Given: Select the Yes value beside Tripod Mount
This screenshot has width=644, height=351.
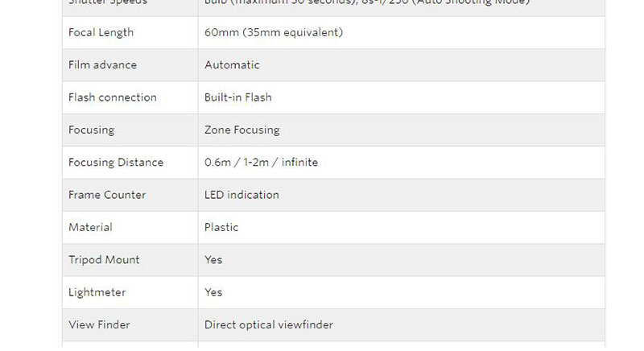Looking at the screenshot, I should tap(213, 260).
